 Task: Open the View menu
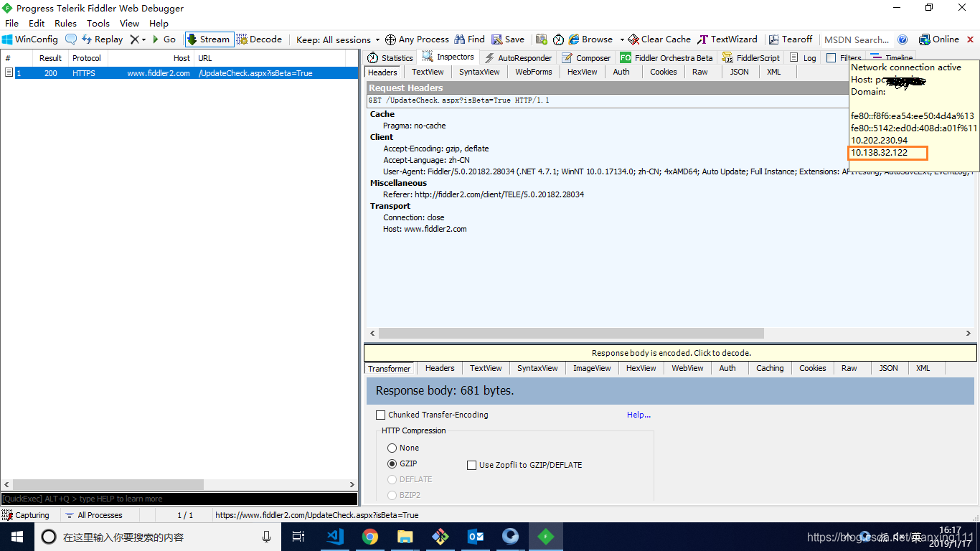click(130, 23)
